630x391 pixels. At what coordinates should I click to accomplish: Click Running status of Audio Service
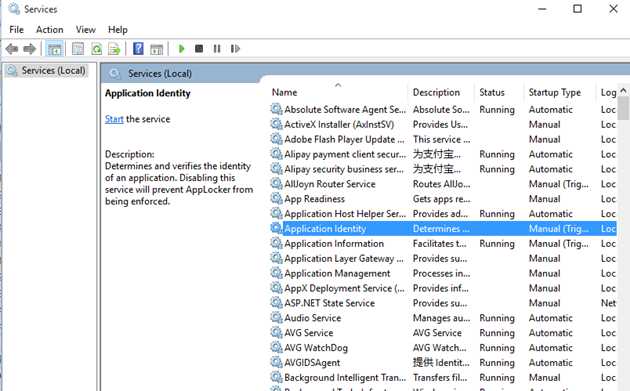497,318
